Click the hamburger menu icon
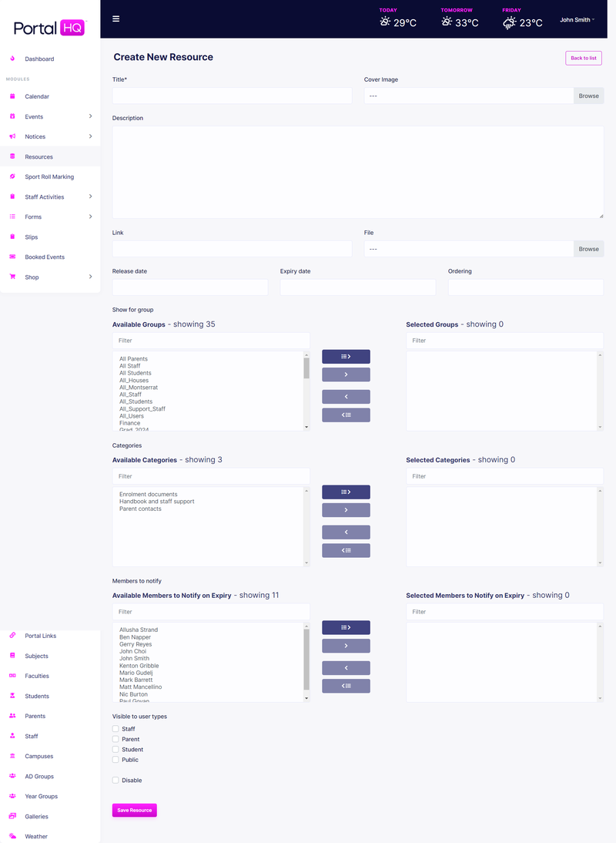 coord(115,19)
